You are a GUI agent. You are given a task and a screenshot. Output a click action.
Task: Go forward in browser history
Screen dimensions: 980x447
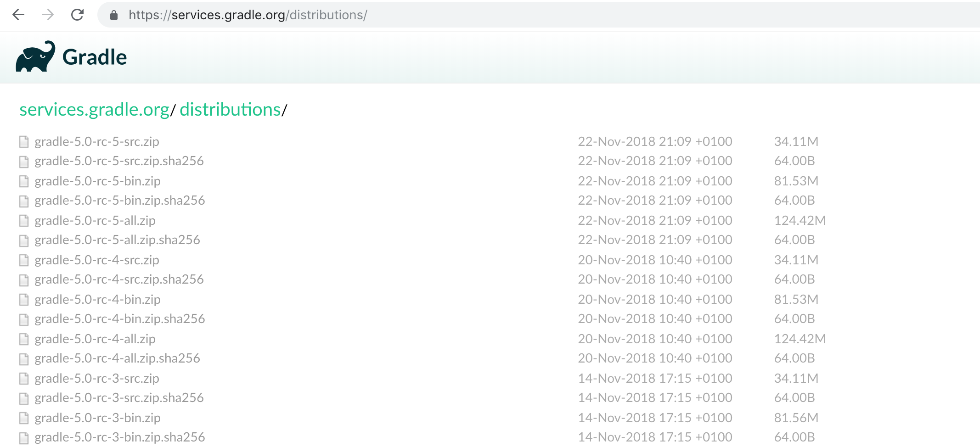48,15
